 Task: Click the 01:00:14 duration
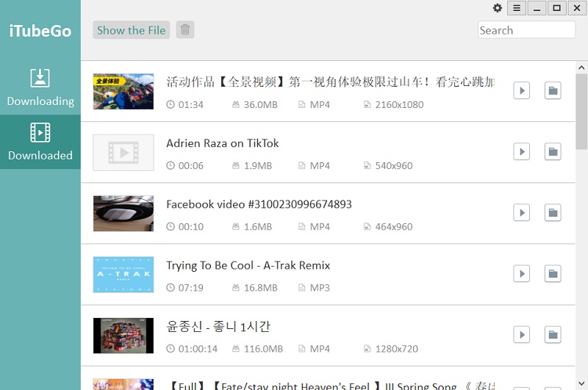[x=198, y=349]
